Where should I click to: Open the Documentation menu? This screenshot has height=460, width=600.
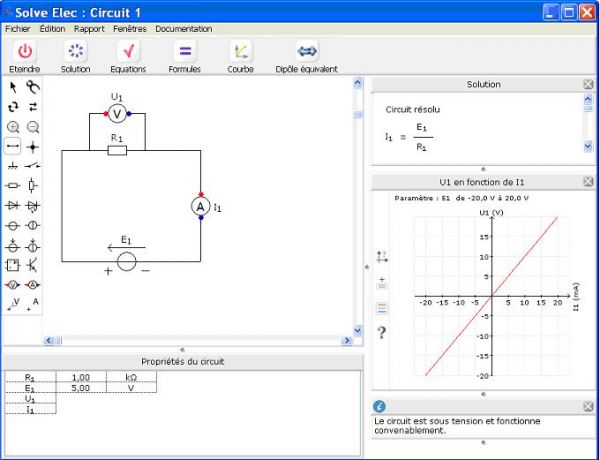point(184,29)
